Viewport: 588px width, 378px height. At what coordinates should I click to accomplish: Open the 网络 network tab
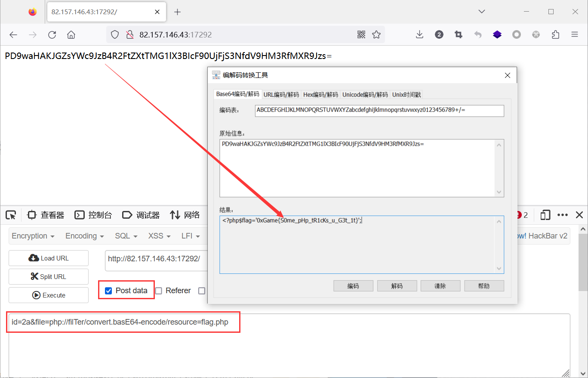[x=185, y=215]
